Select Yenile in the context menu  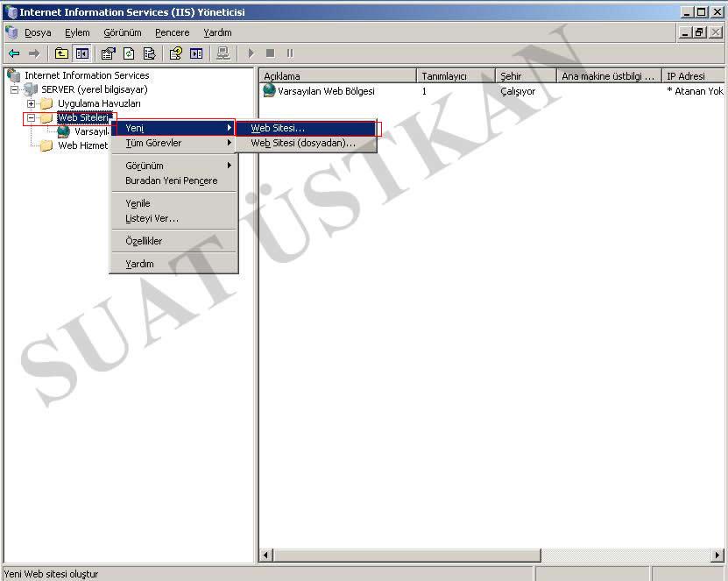pyautogui.click(x=173, y=203)
